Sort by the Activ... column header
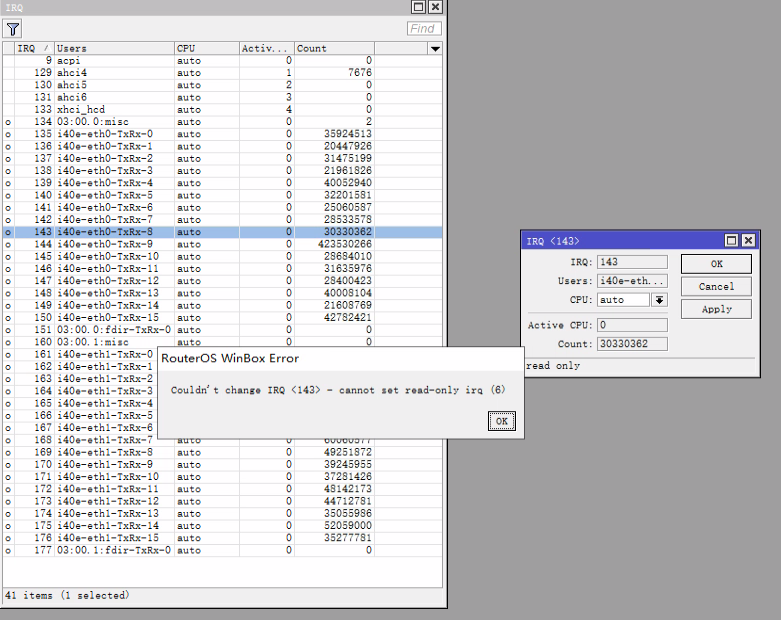Viewport: 781px width, 620px height. (266, 48)
